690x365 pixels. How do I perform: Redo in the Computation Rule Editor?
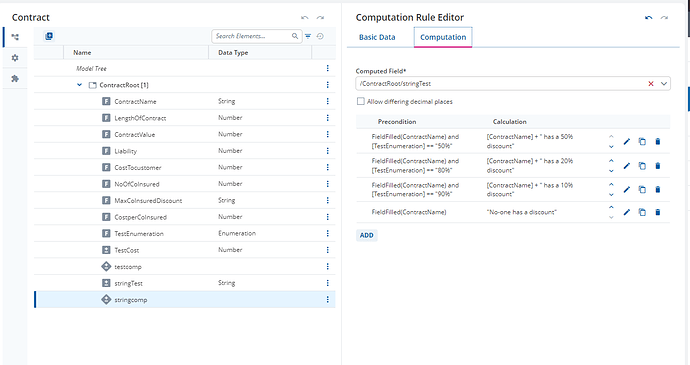coord(664,18)
